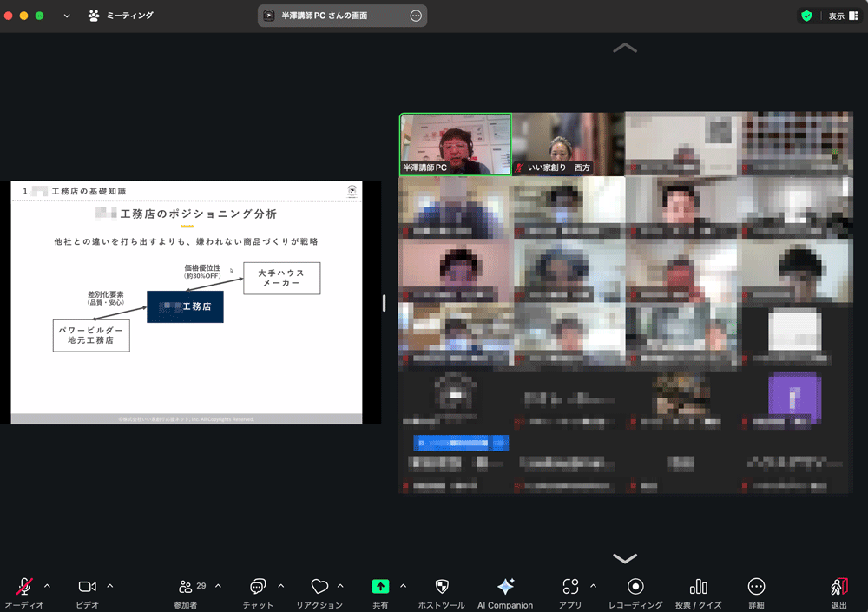868x612 pixels.
Task: Click the divider handle between slide and gallery
Action: (384, 303)
